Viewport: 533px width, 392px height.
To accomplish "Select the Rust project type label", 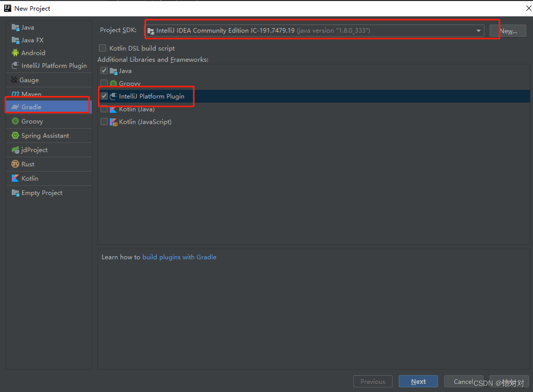I will (x=28, y=164).
